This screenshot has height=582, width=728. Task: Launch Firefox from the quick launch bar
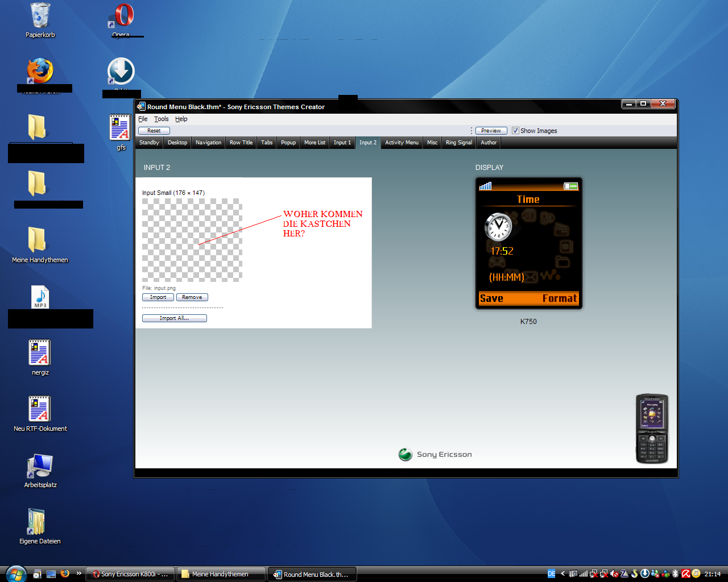click(65, 574)
